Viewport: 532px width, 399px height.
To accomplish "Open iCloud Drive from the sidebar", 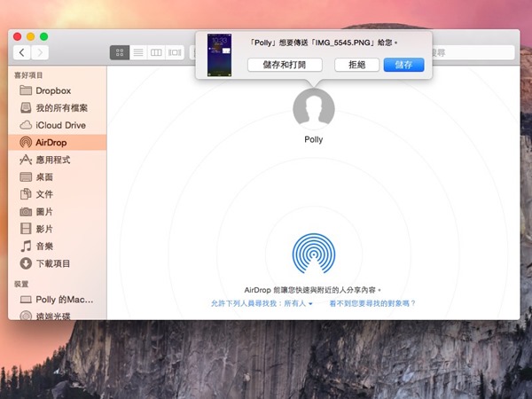I will (x=60, y=125).
